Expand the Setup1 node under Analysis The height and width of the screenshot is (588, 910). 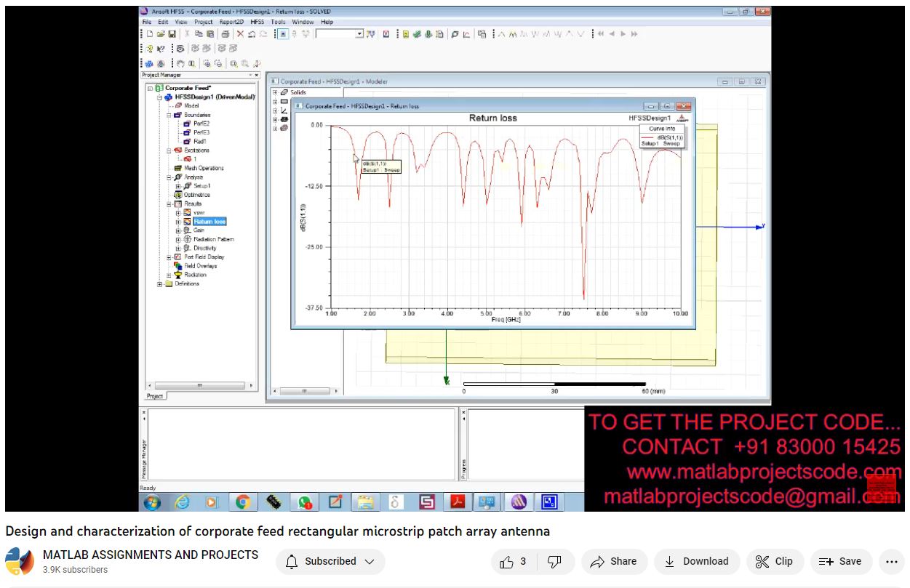click(x=178, y=186)
